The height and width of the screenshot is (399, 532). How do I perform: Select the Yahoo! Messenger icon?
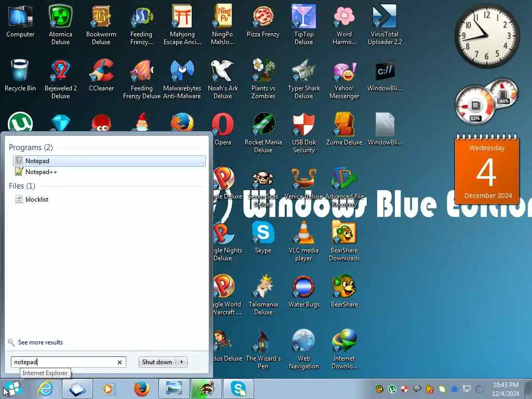point(344,79)
